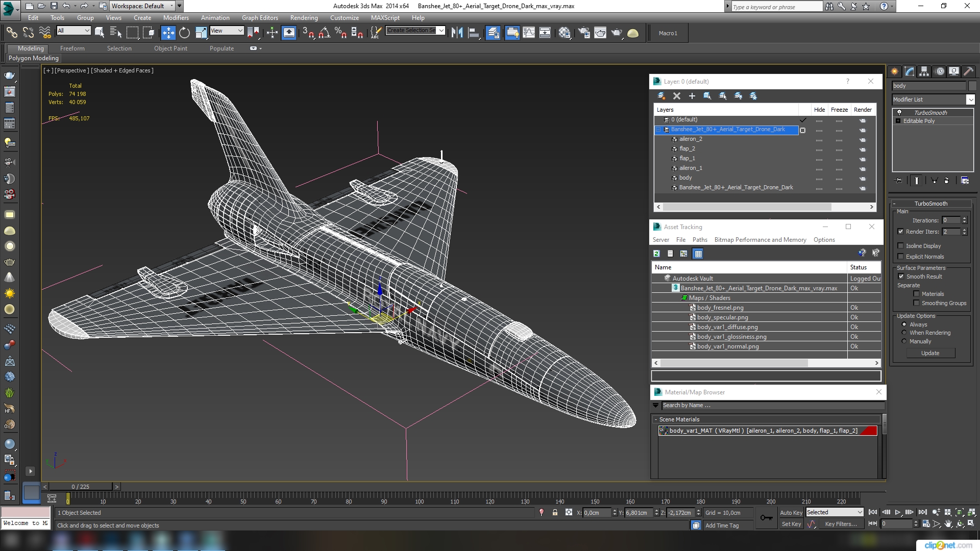Viewport: 980px width, 551px height.
Task: Enable Isoline Display checkbox
Action: (x=900, y=246)
